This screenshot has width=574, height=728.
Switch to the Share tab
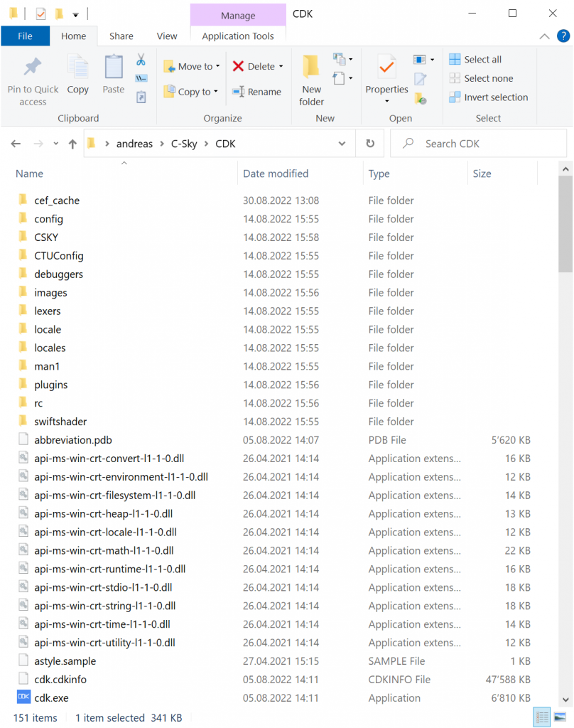pos(121,36)
